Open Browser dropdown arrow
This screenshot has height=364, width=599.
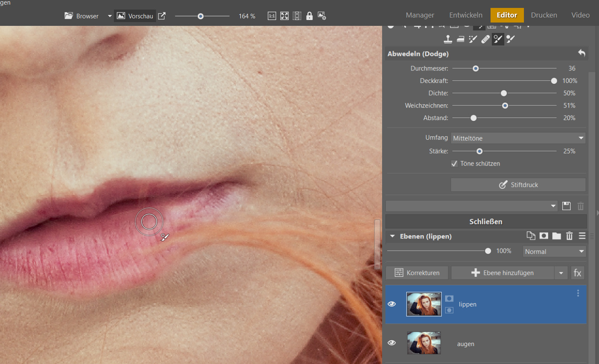[x=110, y=16]
